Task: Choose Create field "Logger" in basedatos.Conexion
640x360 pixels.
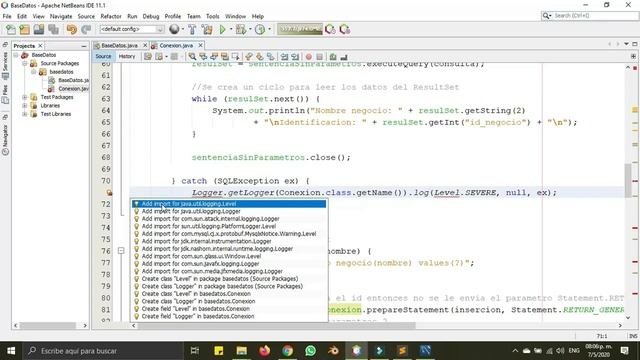Action: pos(229,316)
